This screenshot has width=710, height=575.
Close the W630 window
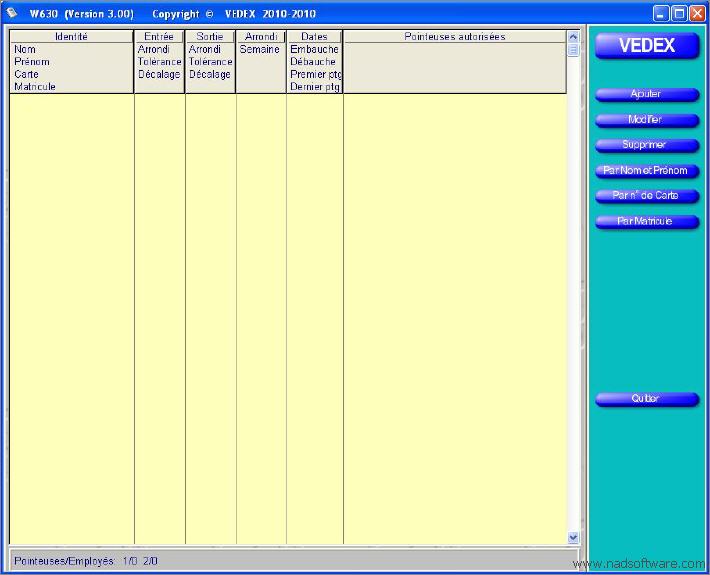click(x=697, y=14)
